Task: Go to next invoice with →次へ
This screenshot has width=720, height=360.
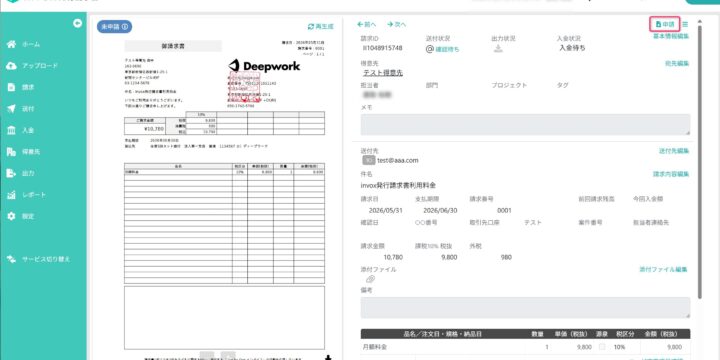Action: pyautogui.click(x=397, y=24)
